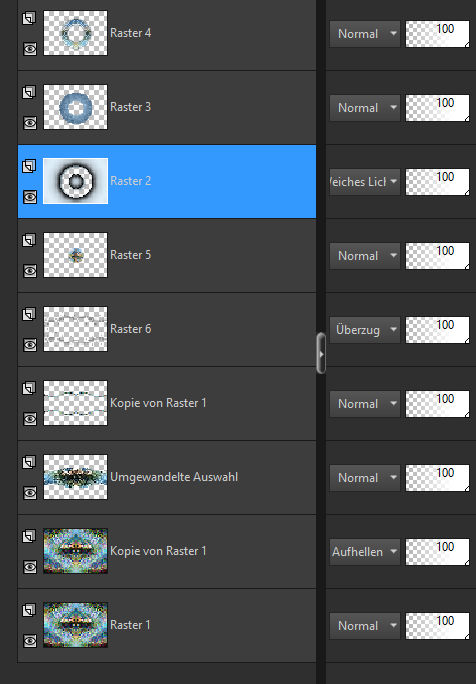Open the Überzug blend mode dropdown

(x=365, y=330)
